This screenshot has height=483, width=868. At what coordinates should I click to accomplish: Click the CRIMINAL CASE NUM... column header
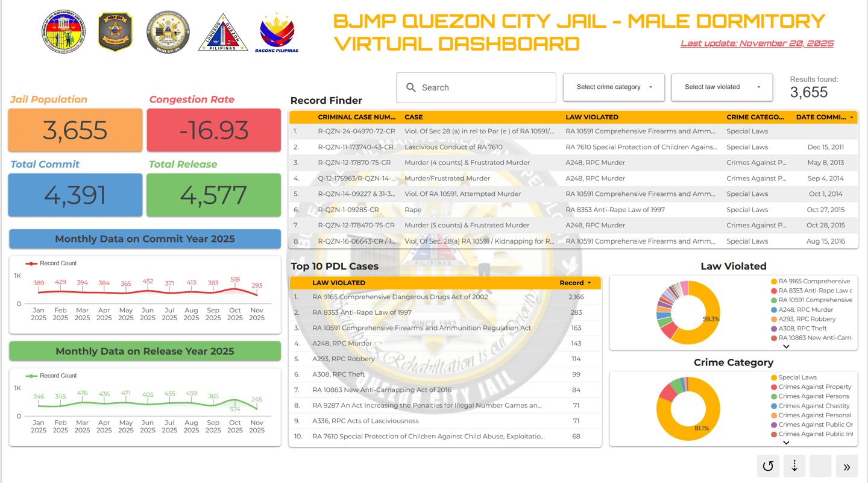click(357, 117)
